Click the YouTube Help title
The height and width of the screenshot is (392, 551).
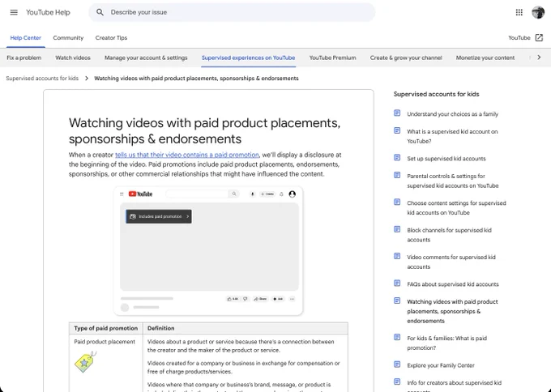point(48,12)
